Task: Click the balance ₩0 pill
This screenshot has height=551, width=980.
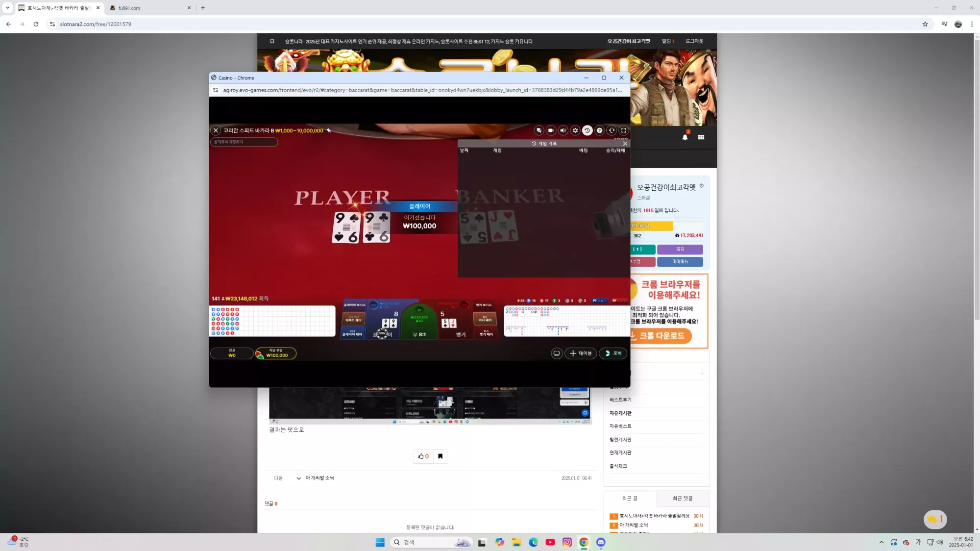Action: tap(232, 353)
